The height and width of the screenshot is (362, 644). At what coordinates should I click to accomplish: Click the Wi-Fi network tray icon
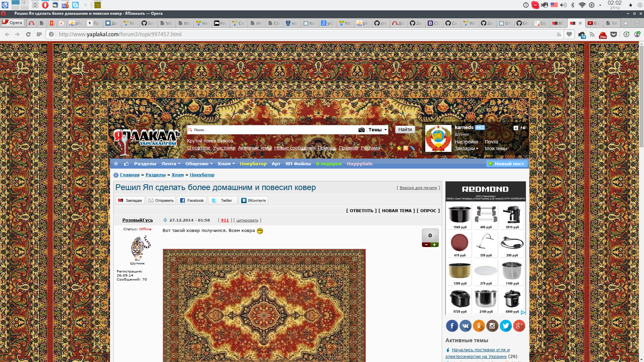(582, 5)
